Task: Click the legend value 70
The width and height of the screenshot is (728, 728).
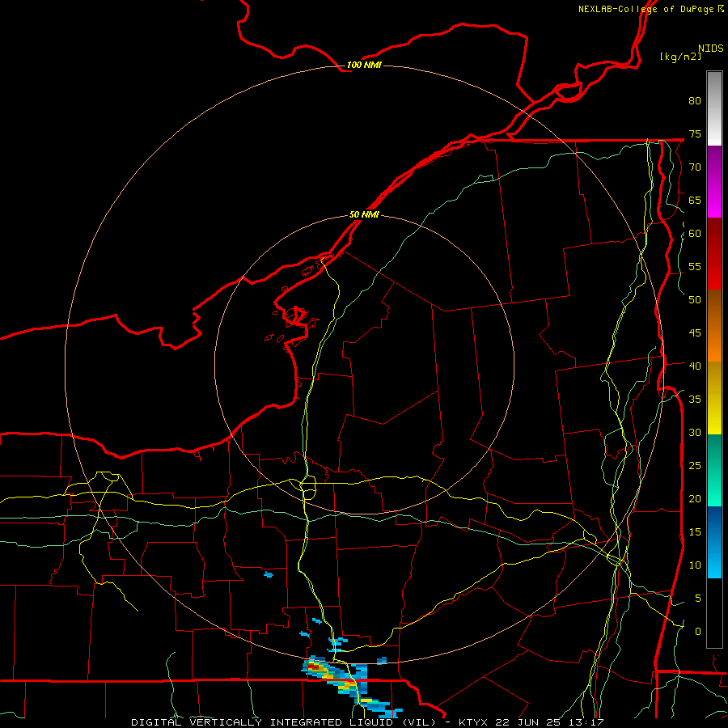Action: (695, 167)
